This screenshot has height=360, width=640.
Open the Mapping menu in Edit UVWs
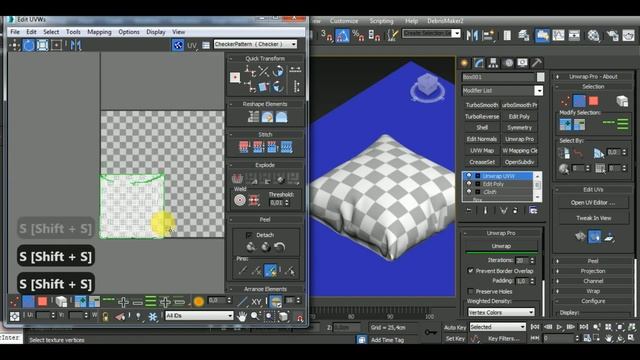click(99, 32)
